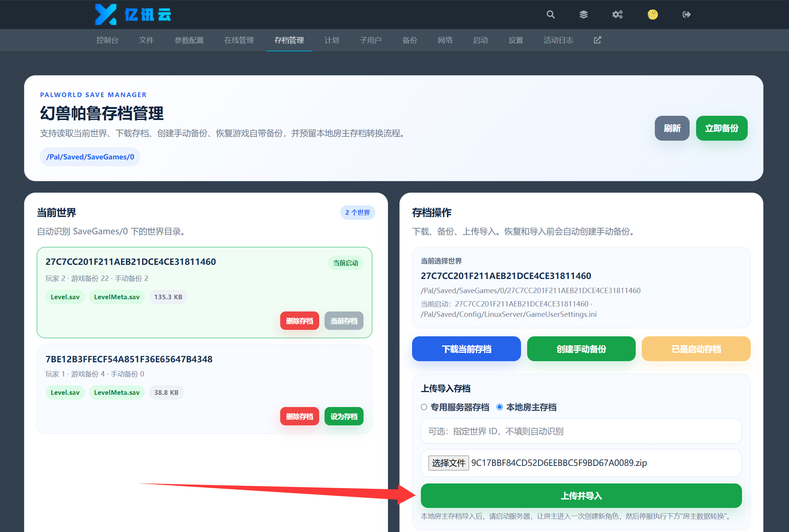Click the grey 当前存档 button
Screen dimensions: 789x532
click(344, 321)
